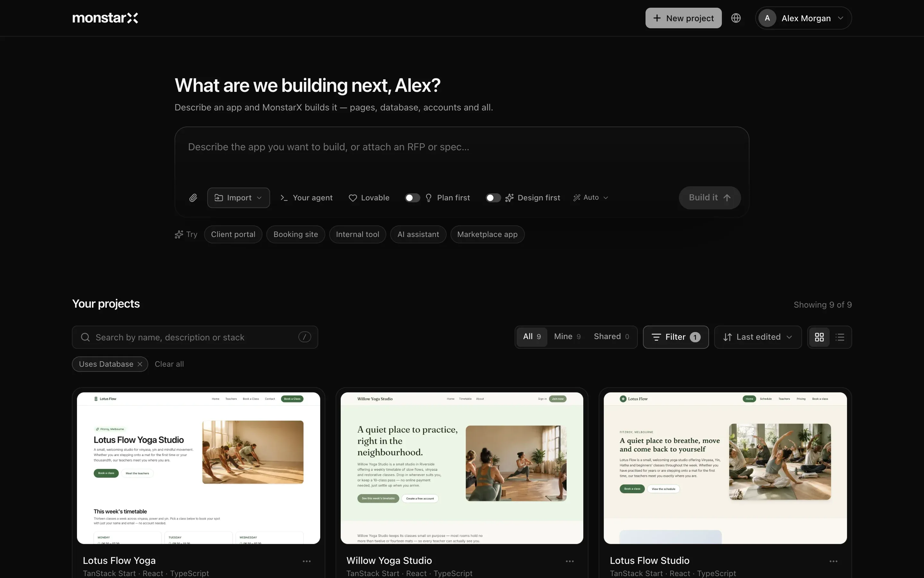Click the Build it button
This screenshot has width=924, height=578.
click(710, 197)
